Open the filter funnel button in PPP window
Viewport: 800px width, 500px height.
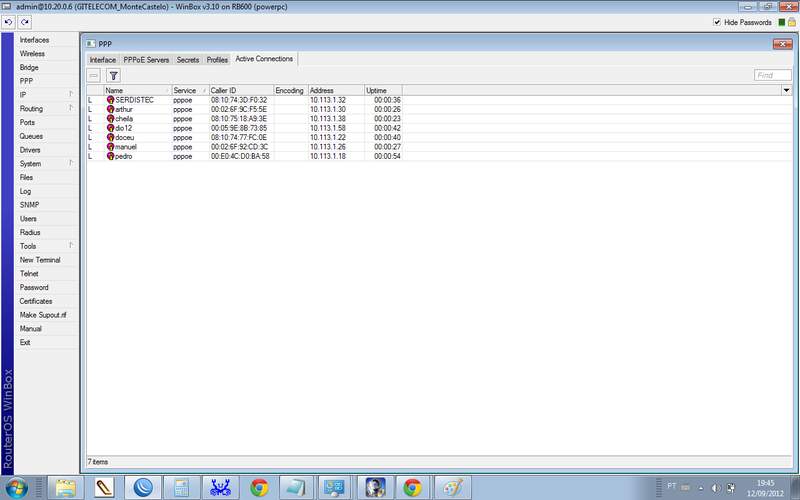coord(113,76)
